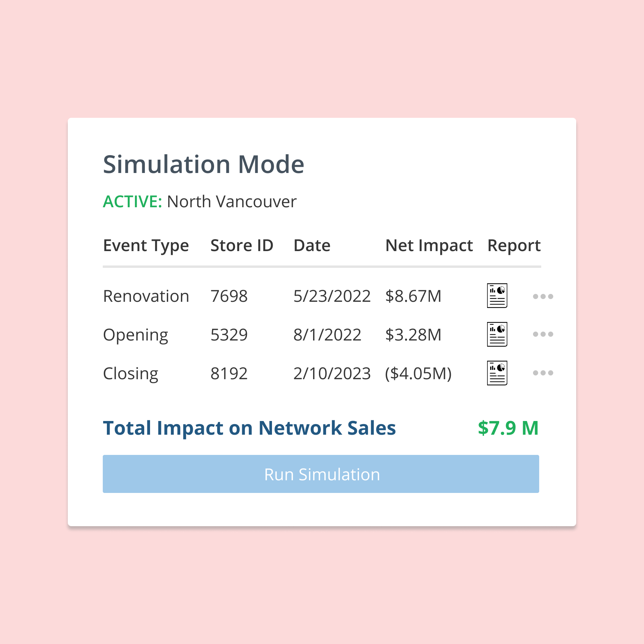The image size is (644, 644).
Task: Open more options for Opening row
Action: (x=543, y=334)
